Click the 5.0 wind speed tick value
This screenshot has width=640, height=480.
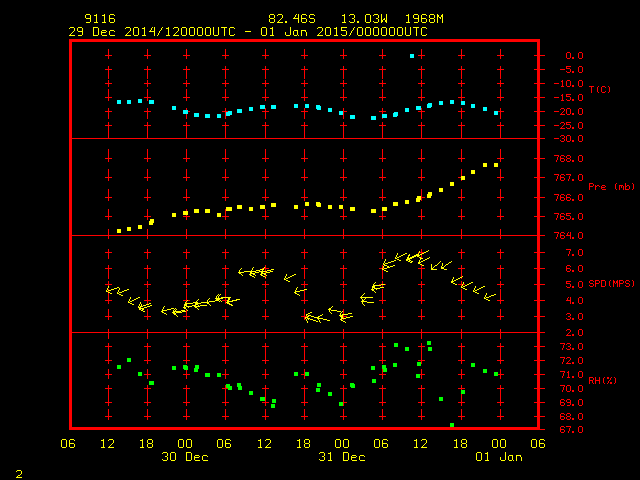pyautogui.click(x=574, y=284)
